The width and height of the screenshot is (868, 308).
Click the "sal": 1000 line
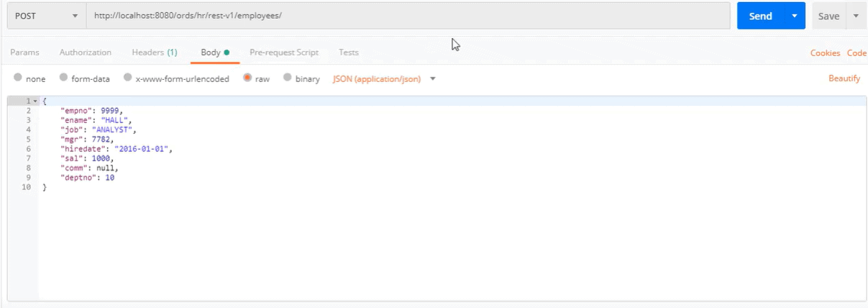coord(88,158)
